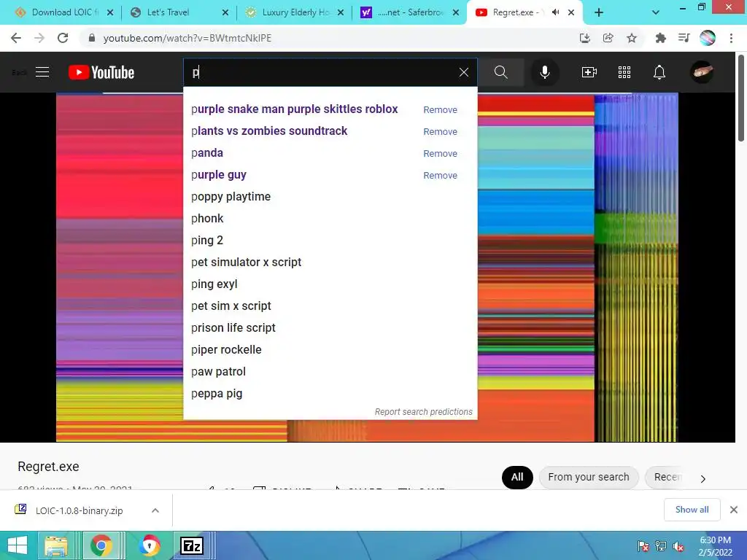Click the page vertical scrollbar
This screenshot has height=560, width=747.
pos(741,98)
